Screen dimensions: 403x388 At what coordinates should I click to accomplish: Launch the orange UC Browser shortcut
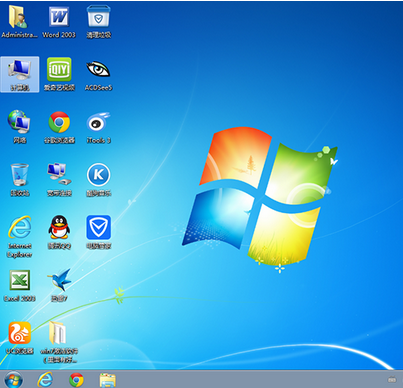pos(20,338)
